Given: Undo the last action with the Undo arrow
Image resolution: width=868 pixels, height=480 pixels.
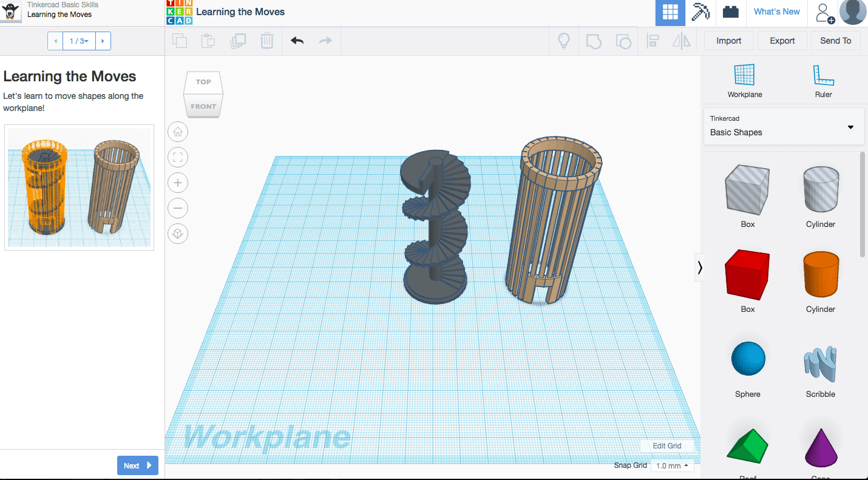Looking at the screenshot, I should (297, 41).
